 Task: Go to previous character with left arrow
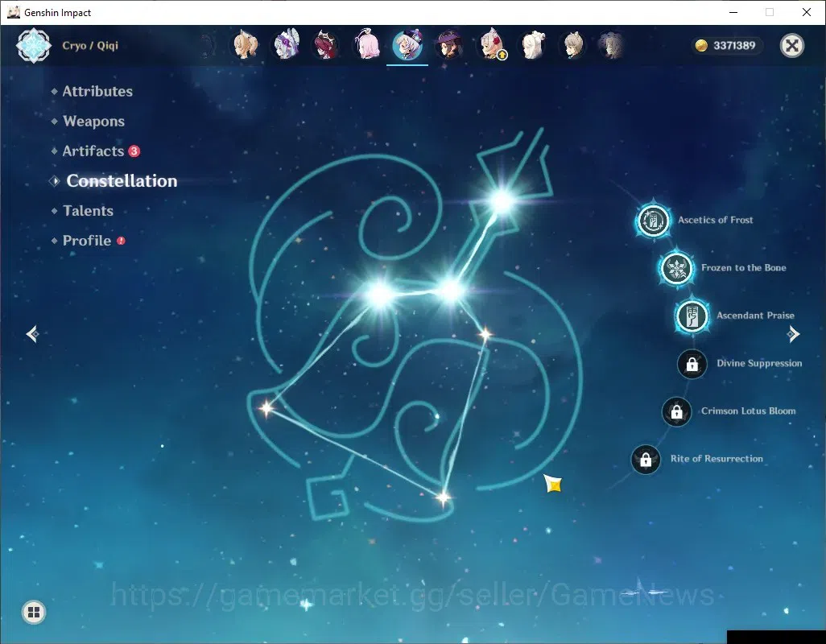[33, 334]
